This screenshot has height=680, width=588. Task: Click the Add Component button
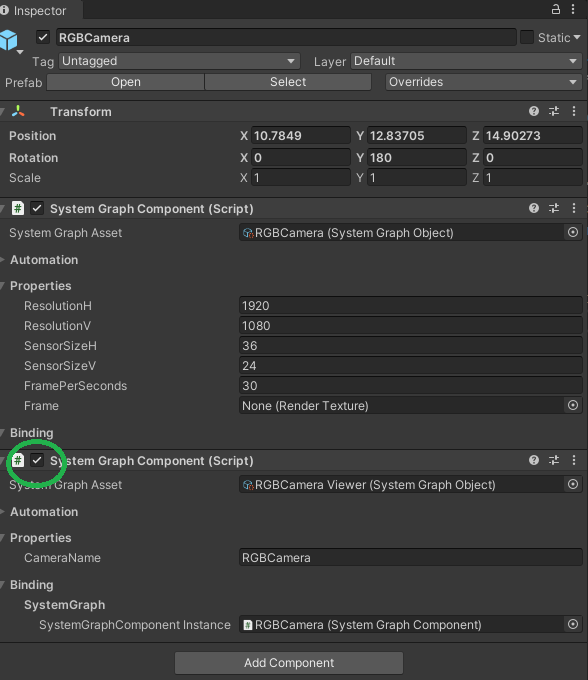point(289,663)
